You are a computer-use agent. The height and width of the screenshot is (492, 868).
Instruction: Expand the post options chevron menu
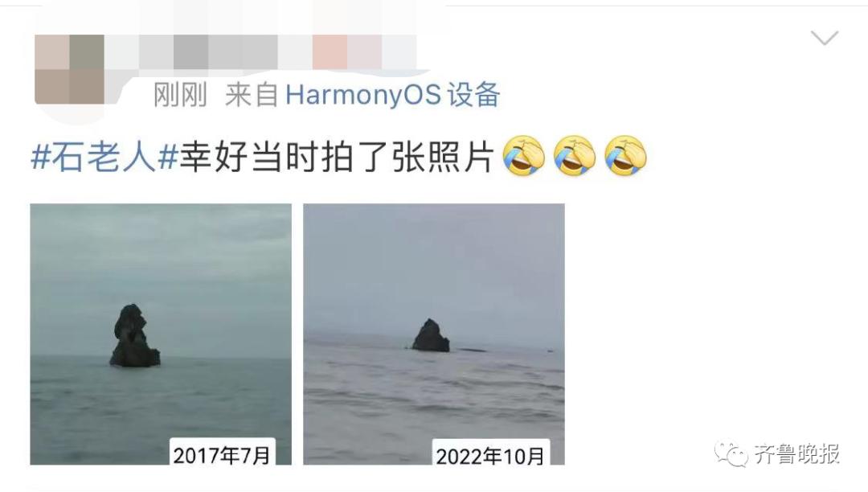coord(825,39)
